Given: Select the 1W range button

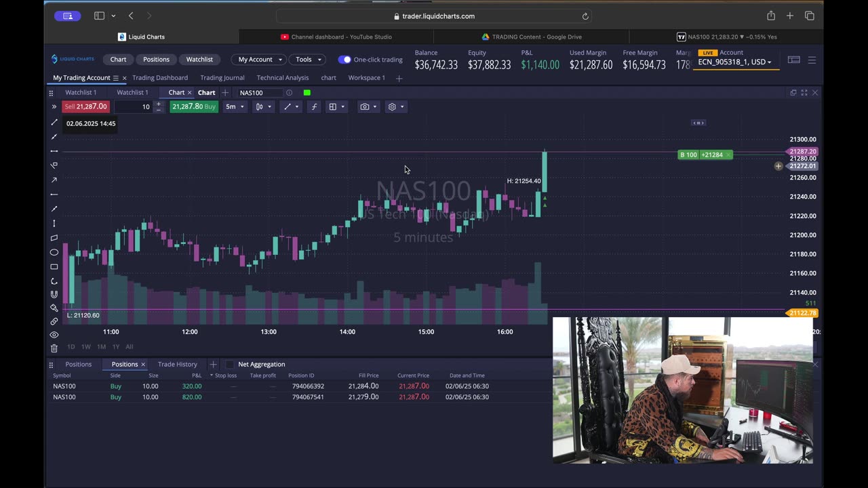Looking at the screenshot, I should (x=86, y=347).
